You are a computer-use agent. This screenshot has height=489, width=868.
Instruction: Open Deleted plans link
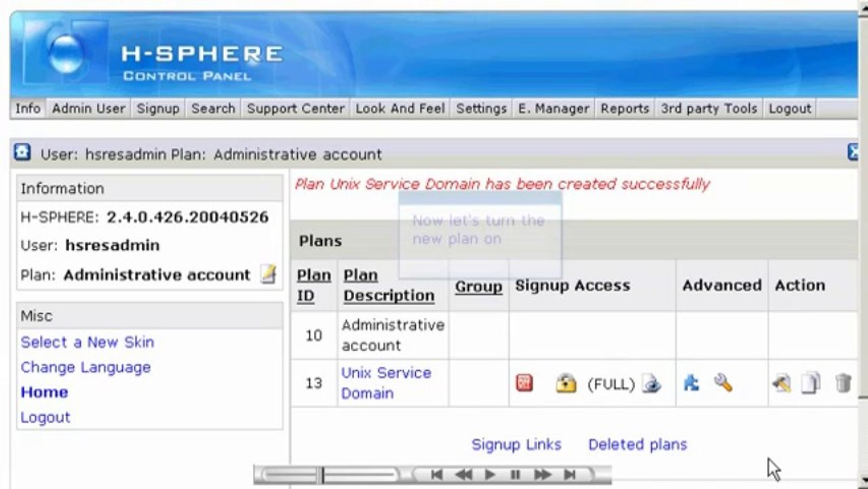pyautogui.click(x=637, y=444)
